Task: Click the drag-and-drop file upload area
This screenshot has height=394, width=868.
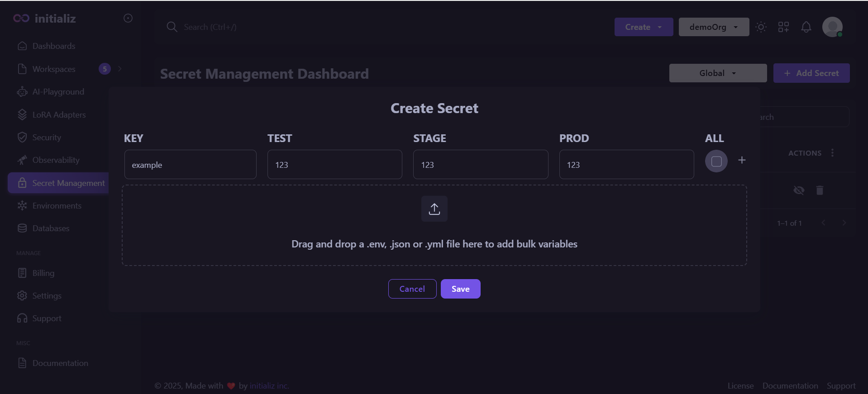Action: coord(434,225)
